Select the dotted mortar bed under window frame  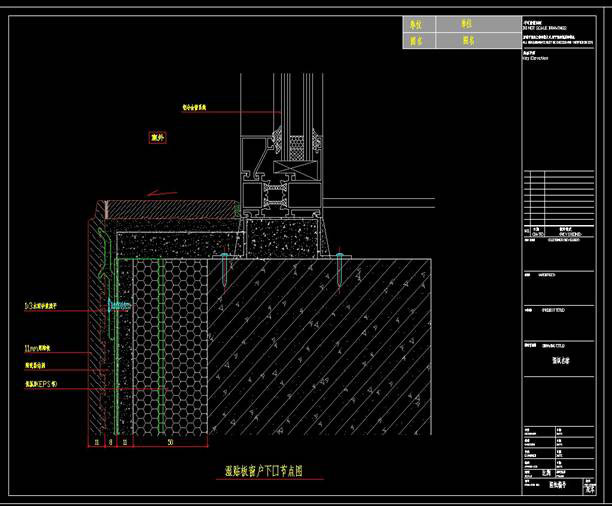click(x=284, y=238)
